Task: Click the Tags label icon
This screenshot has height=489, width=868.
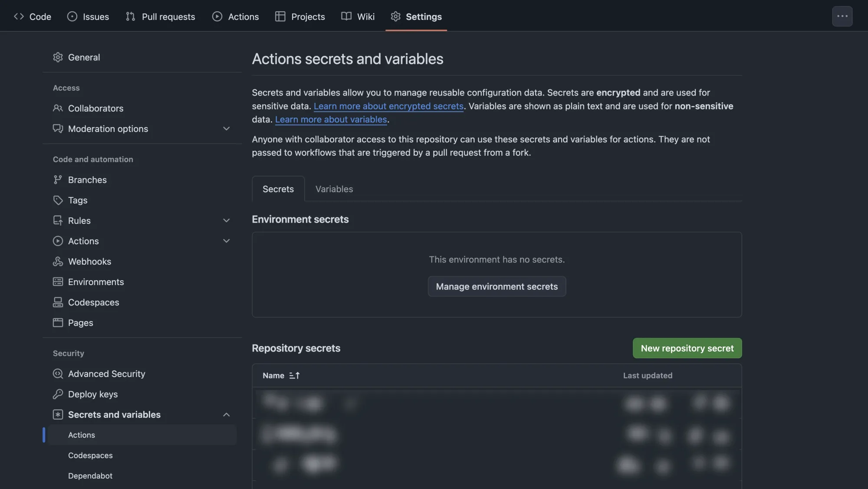Action: pyautogui.click(x=58, y=200)
